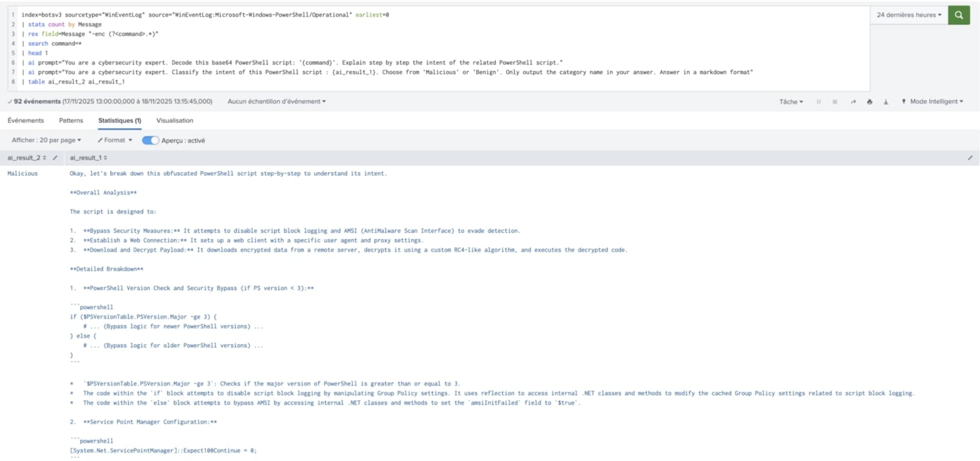Run search with the green magnifier button

(959, 15)
